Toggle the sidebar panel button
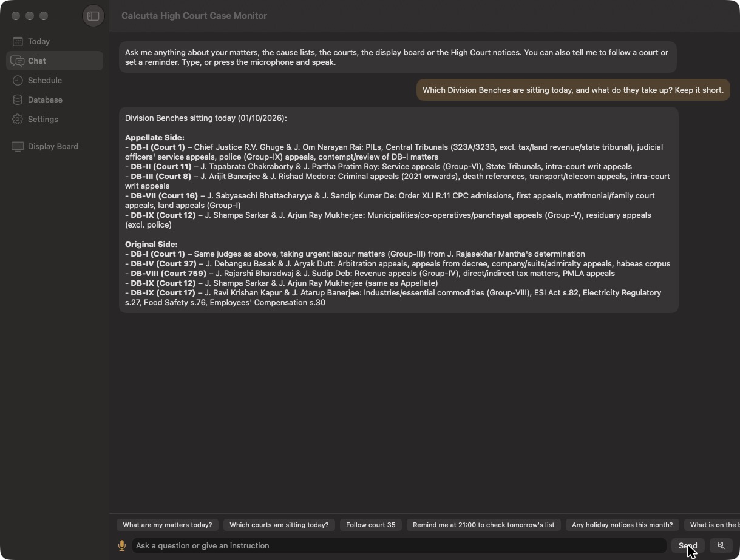The height and width of the screenshot is (560, 740). point(93,16)
